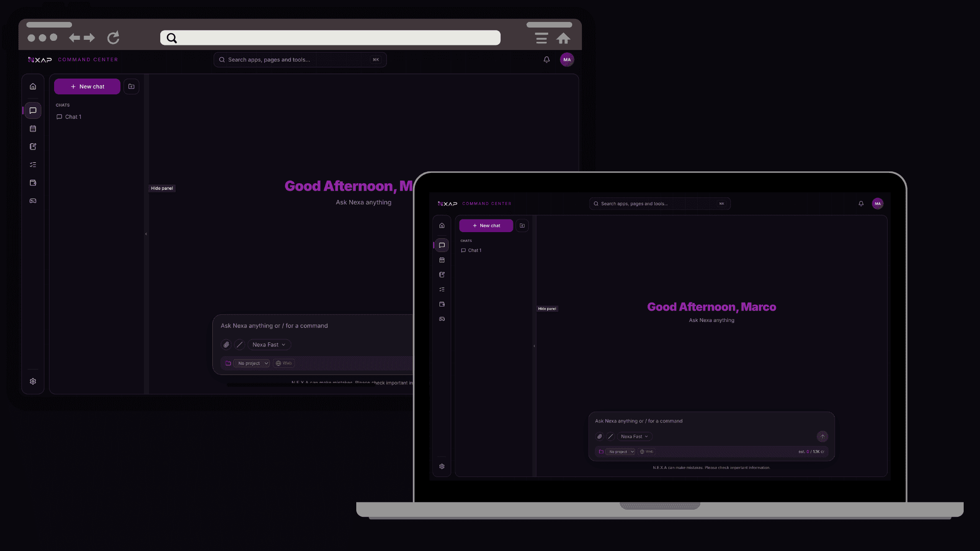Screen dimensions: 980x551
Task: Click Command Center title in browser window
Action: 88,60
